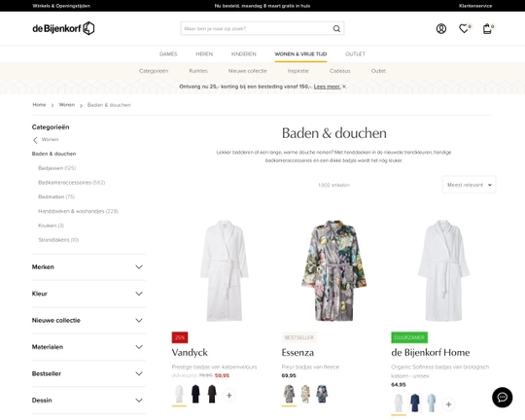Open the Essenza floral bathrobe image

(333, 271)
